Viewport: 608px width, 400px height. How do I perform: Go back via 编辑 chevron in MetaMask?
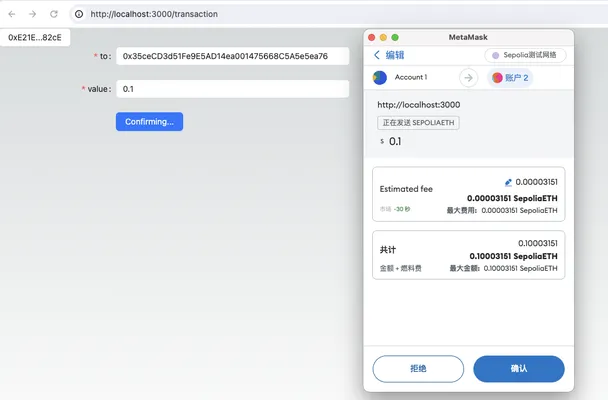pyautogui.click(x=377, y=55)
